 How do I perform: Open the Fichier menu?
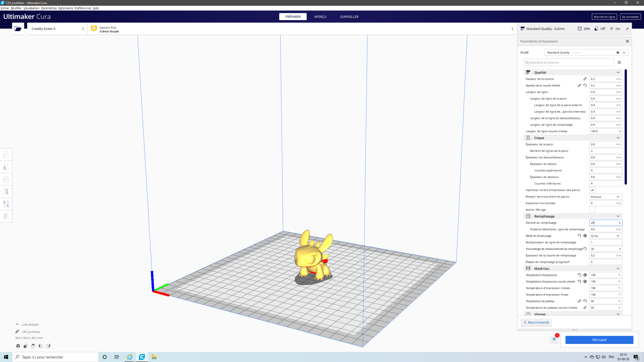pyautogui.click(x=5, y=8)
